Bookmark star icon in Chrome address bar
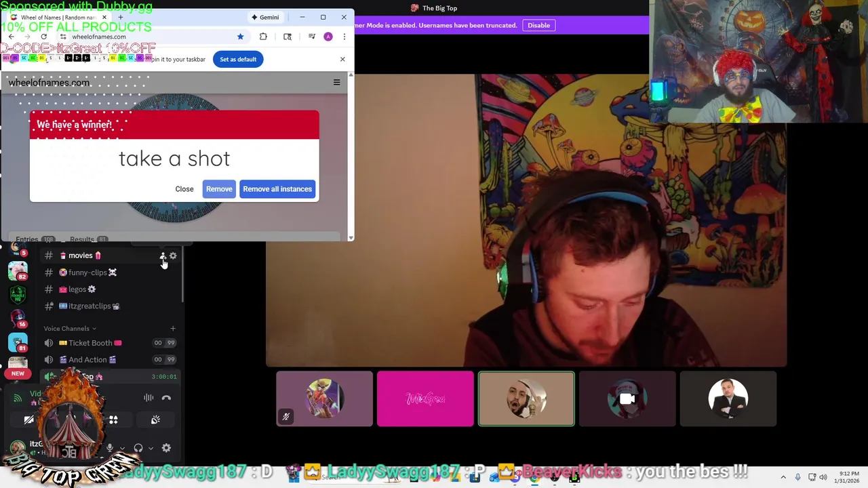Image resolution: width=868 pixels, height=488 pixels. (x=240, y=37)
